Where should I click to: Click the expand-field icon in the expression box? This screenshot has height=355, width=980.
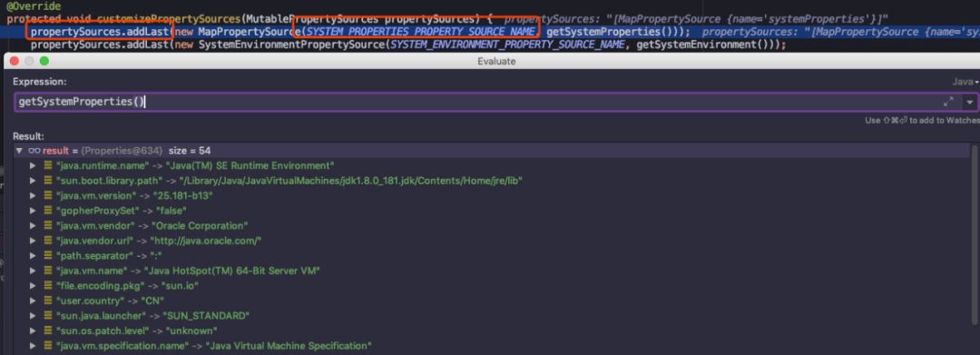pos(948,102)
